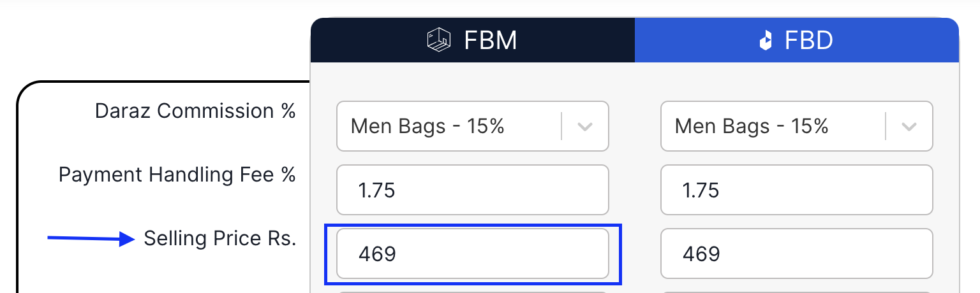
Task: Click the 'Daraz Commission %' label
Action: pos(195,111)
